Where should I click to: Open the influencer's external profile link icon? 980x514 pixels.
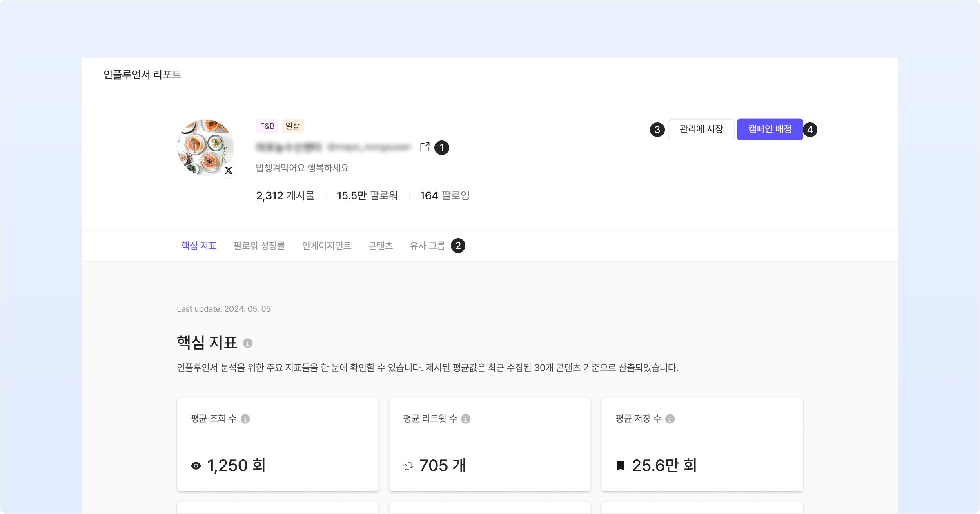425,147
